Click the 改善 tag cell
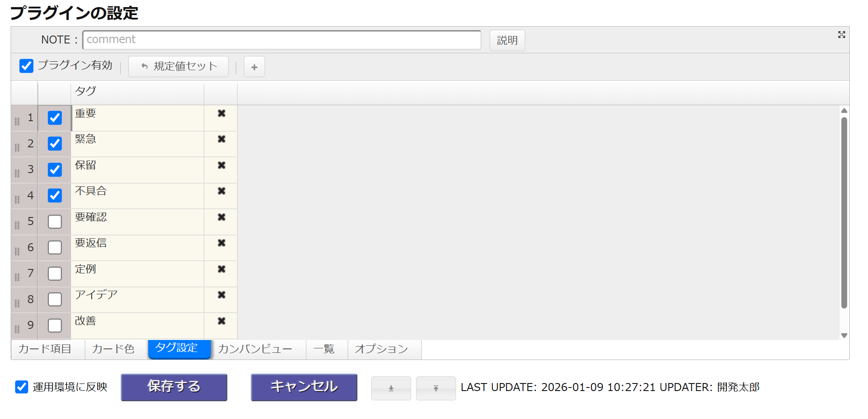The image size is (868, 419). point(138,326)
